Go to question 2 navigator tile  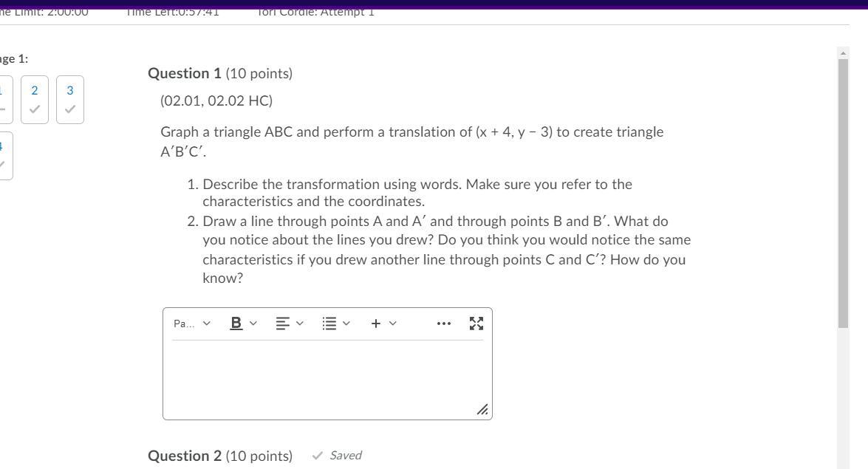[35, 100]
